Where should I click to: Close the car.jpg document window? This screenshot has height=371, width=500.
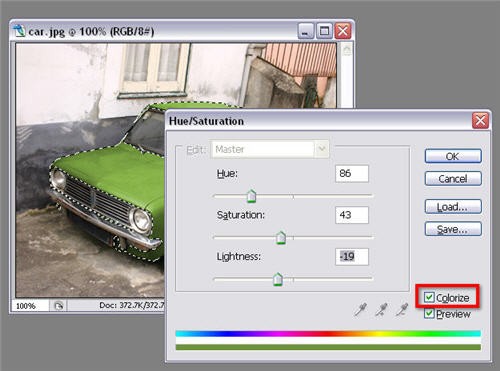343,31
